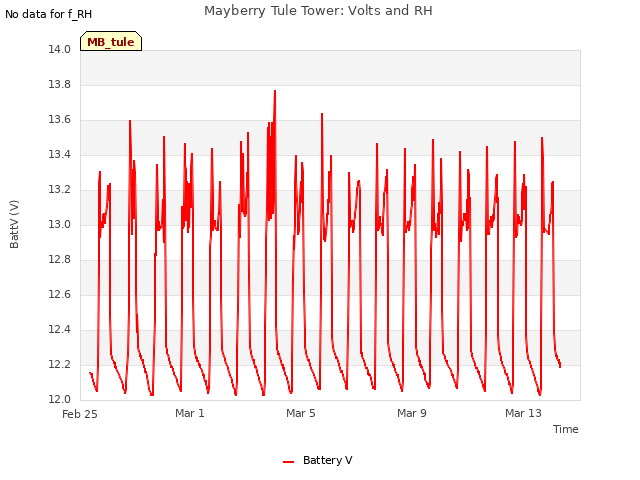
Task: Click the BattV (V) y-axis label
Action: click(14, 224)
